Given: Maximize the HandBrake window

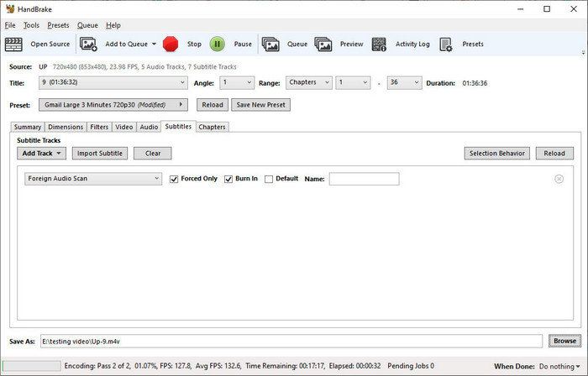Looking at the screenshot, I should tap(547, 9).
